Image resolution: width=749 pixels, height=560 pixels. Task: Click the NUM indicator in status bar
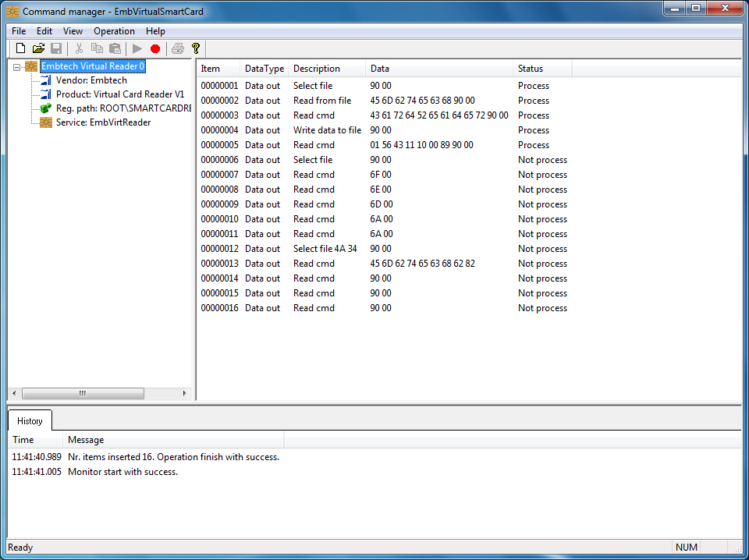tap(687, 547)
